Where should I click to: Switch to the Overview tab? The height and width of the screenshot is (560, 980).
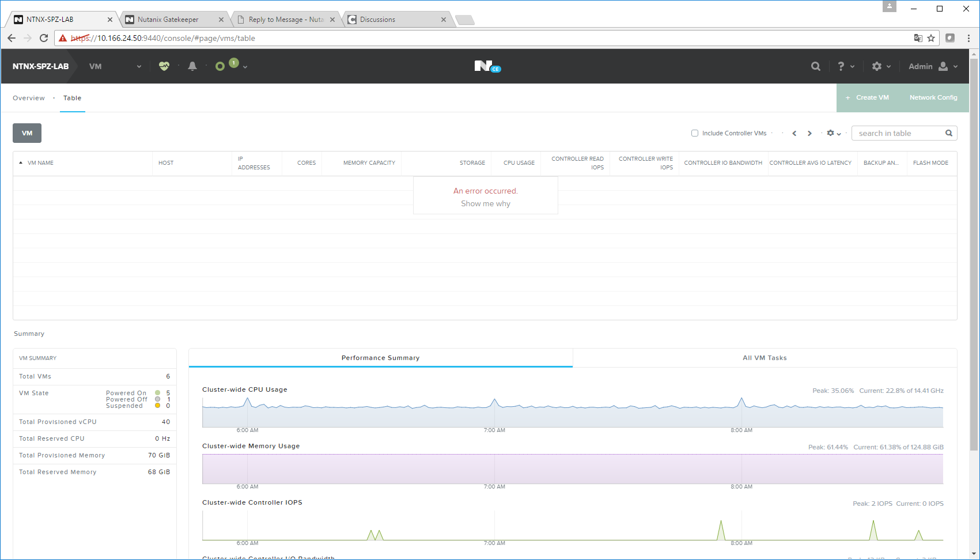pos(29,98)
